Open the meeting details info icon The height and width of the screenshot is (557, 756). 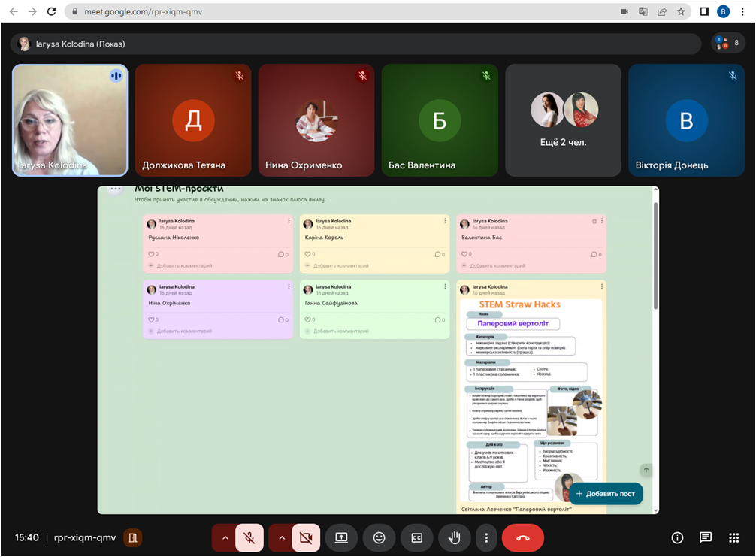coord(677,538)
